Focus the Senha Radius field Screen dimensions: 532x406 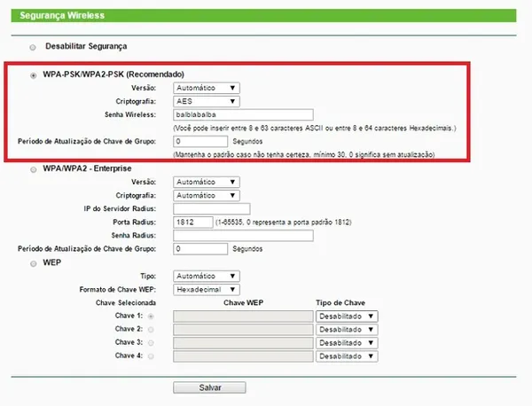click(243, 236)
